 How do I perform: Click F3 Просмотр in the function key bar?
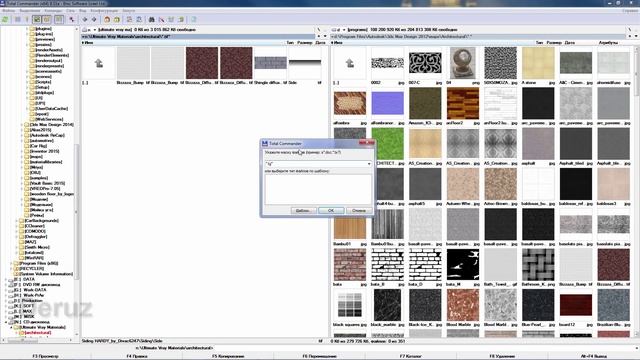[x=45, y=356]
